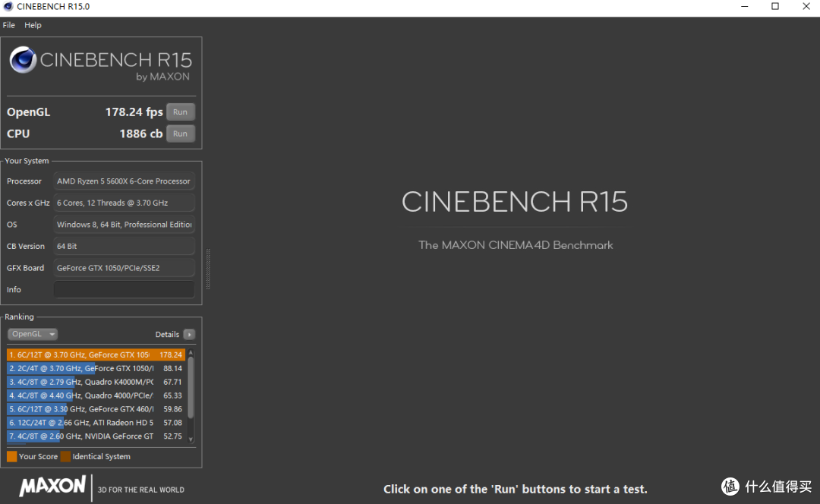The height and width of the screenshot is (504, 820).
Task: Select ranking row 7 NVIDIA GeForce GT
Action: tap(96, 436)
